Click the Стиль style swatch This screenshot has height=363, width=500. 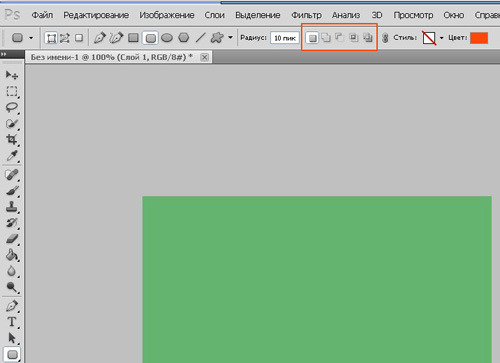[429, 38]
